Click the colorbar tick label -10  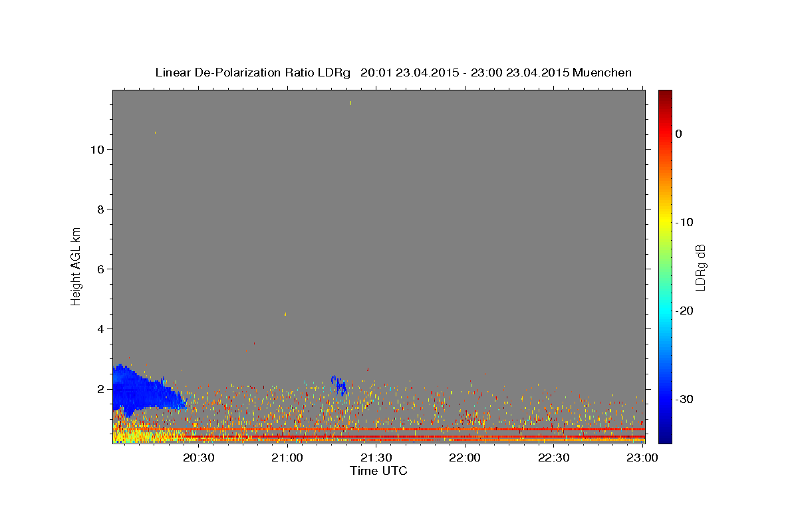(684, 222)
